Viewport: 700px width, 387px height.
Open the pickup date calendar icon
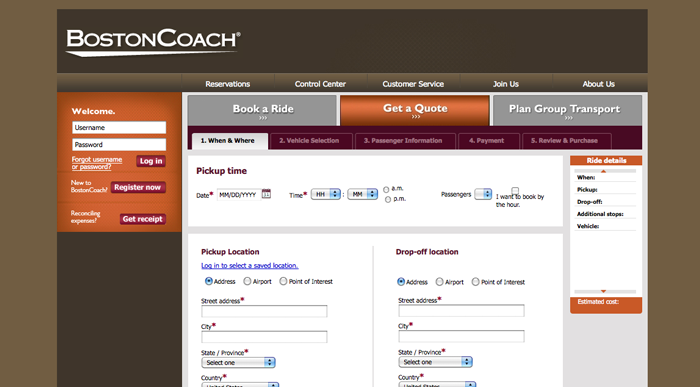[266, 194]
